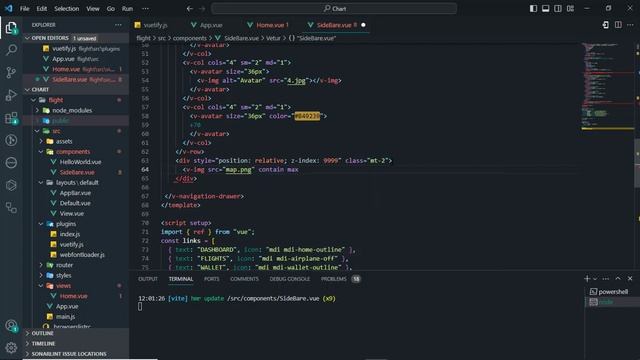Create a new terminal with plus icon

coord(587,278)
